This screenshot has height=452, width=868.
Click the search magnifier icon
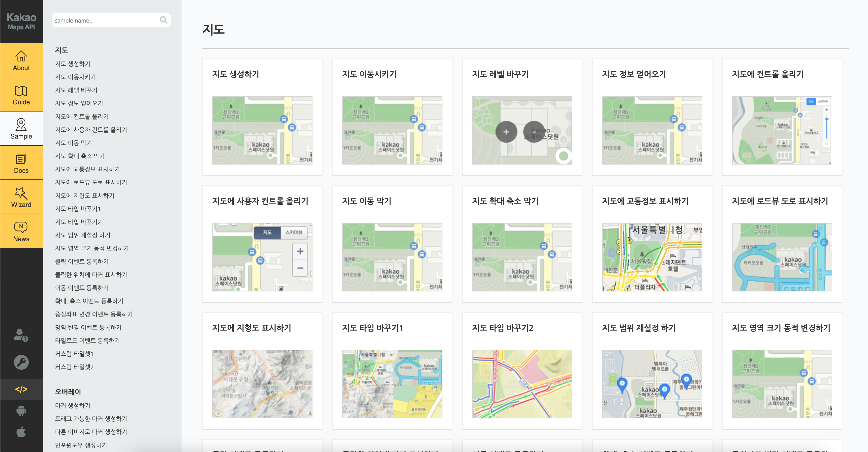pos(163,20)
